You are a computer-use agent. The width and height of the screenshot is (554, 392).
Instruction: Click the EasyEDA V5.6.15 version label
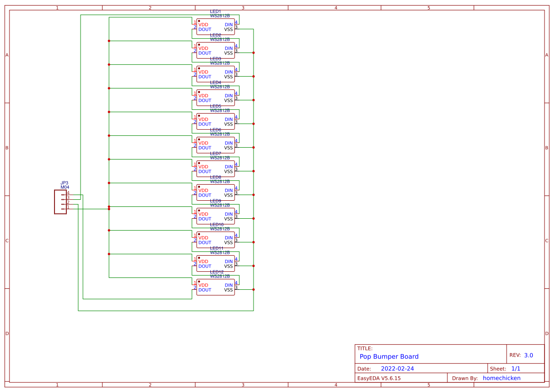pos(379,378)
